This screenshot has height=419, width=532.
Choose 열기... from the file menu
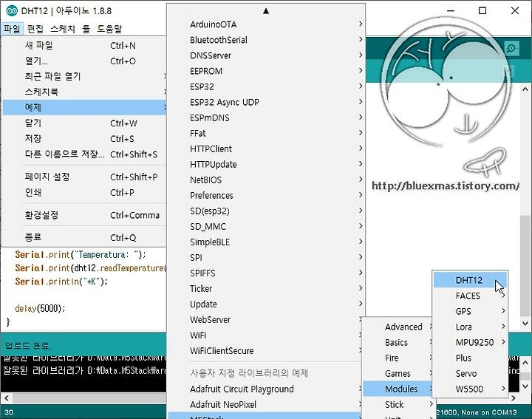point(84,61)
